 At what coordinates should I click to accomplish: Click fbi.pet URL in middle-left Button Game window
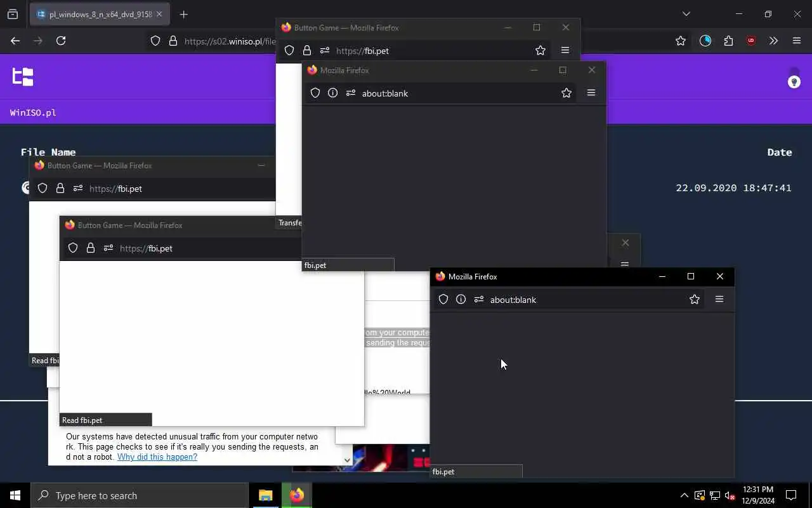click(146, 248)
